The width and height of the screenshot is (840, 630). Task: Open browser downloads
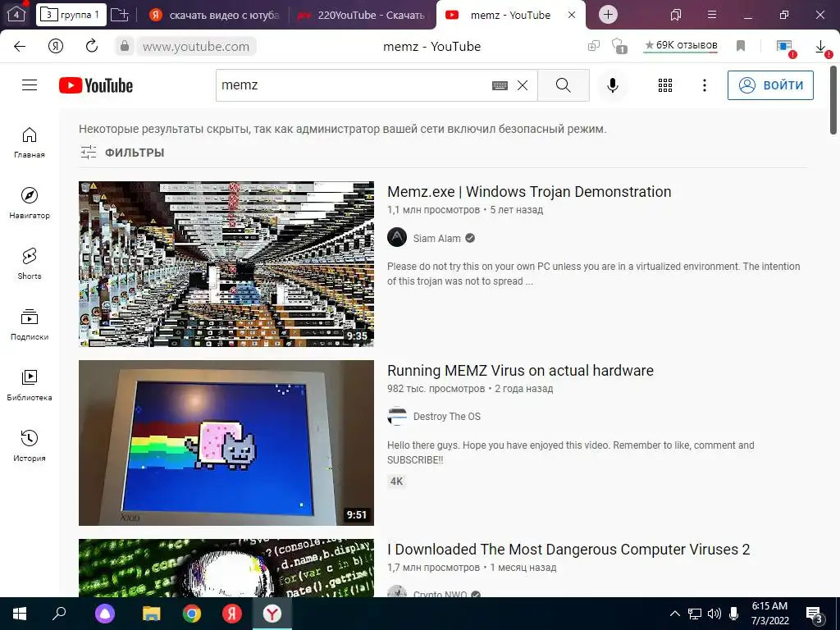pos(820,47)
